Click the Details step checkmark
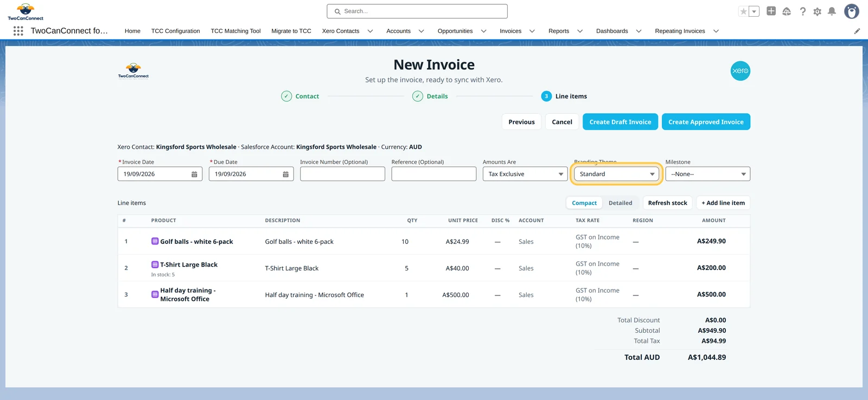The height and width of the screenshot is (400, 868). (x=418, y=96)
